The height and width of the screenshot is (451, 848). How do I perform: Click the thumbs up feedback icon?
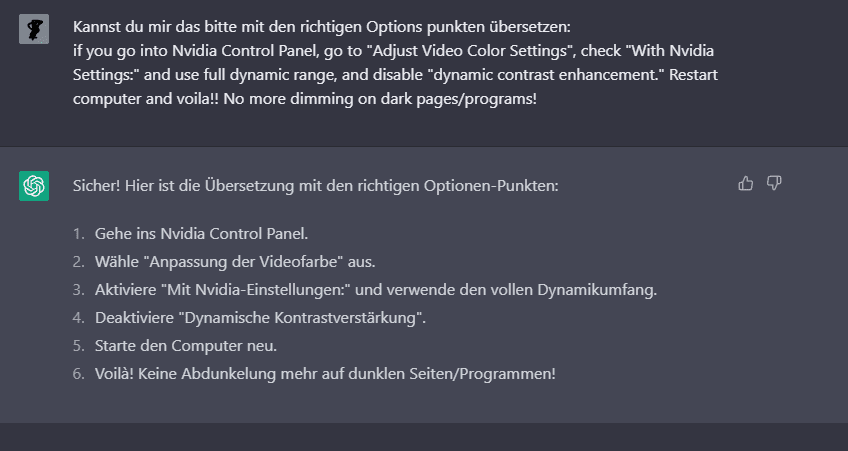[x=746, y=184]
